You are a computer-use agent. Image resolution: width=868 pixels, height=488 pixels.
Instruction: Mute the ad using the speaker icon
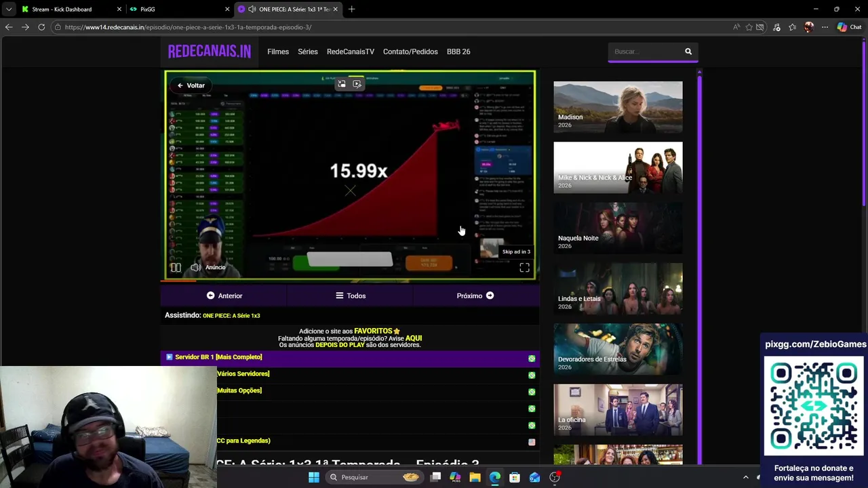click(195, 268)
